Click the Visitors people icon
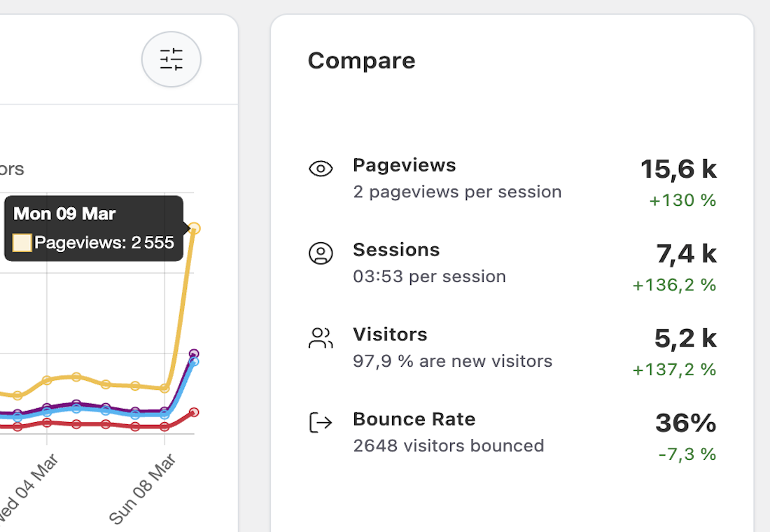The image size is (770, 532). click(321, 338)
